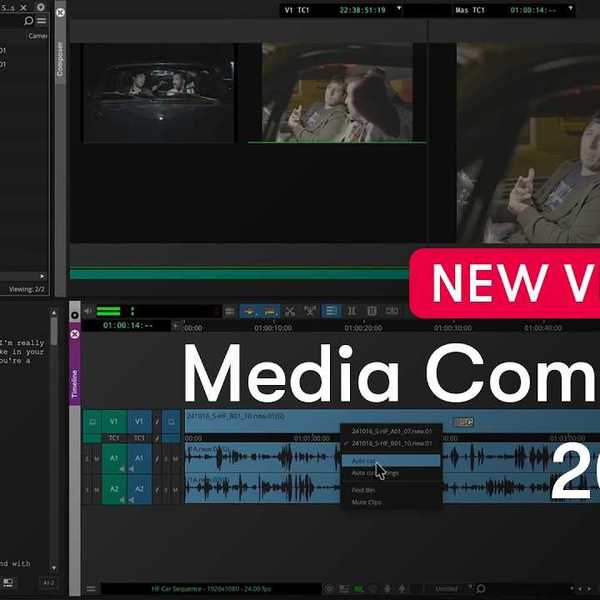Viewport: 600px width, 600px height.
Task: Open the V1 TC1 source timecode dropdown
Action: 399,8
